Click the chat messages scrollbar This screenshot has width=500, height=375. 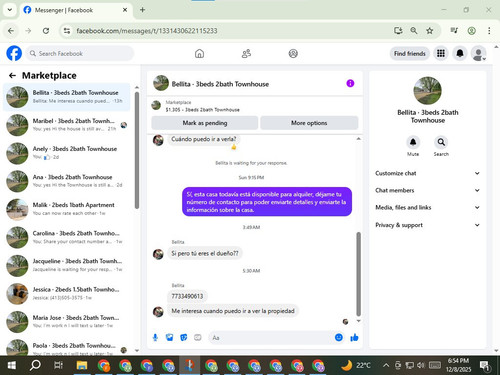coord(359,274)
